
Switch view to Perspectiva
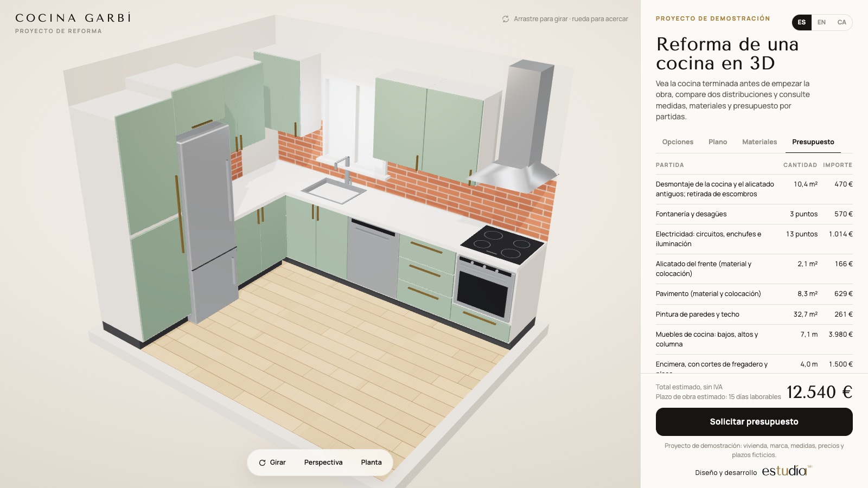coord(323,463)
